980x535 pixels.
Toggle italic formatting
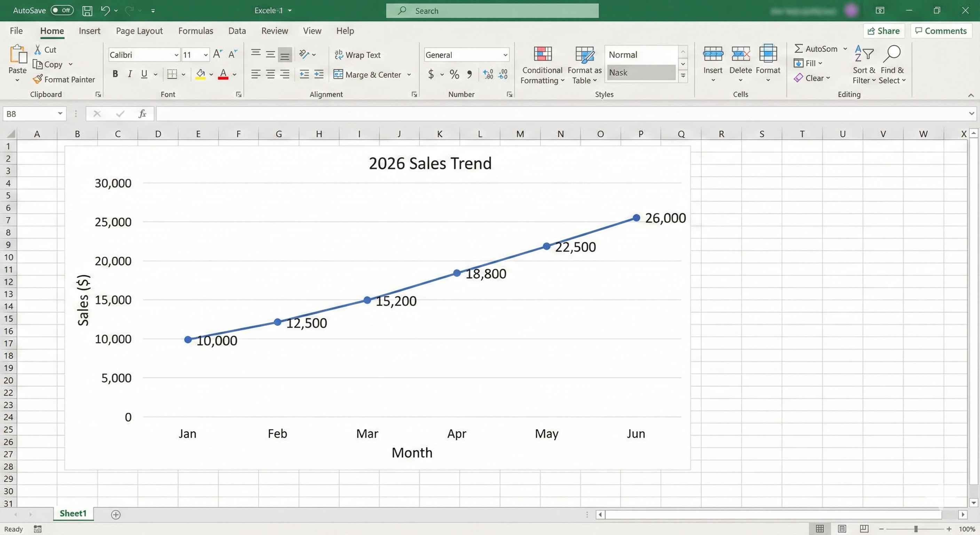[130, 74]
